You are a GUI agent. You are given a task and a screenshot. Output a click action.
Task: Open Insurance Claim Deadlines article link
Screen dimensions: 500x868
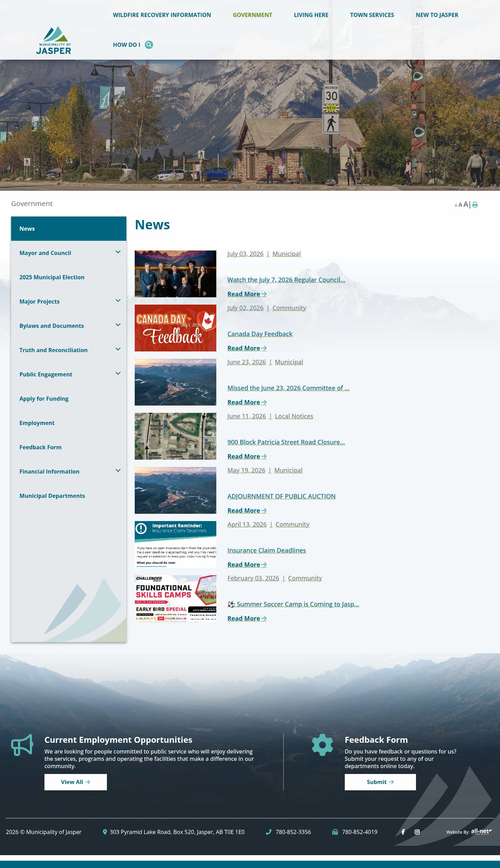[x=267, y=551]
